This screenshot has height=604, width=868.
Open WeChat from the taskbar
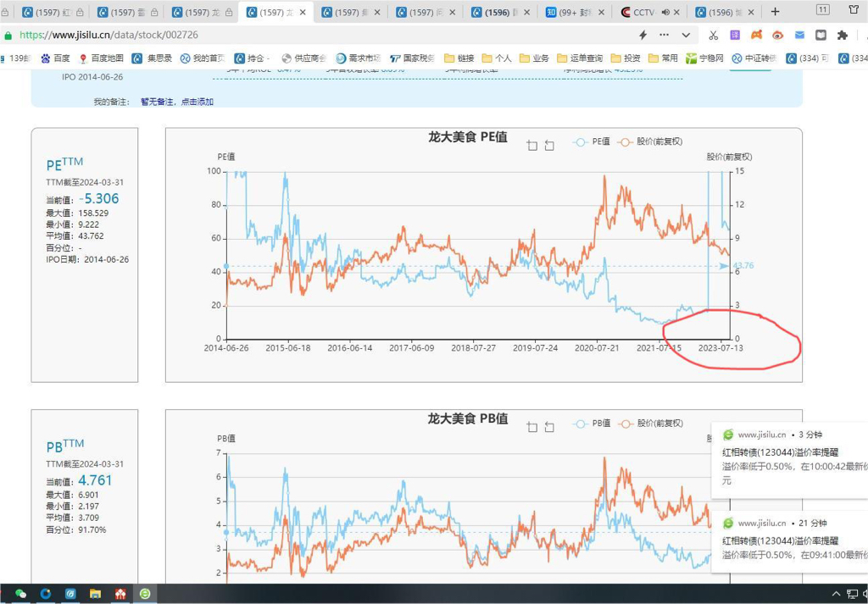point(20,594)
